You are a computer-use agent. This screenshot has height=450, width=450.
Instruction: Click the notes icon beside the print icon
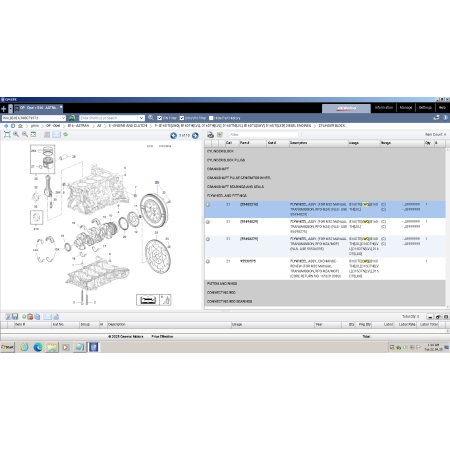(220, 135)
